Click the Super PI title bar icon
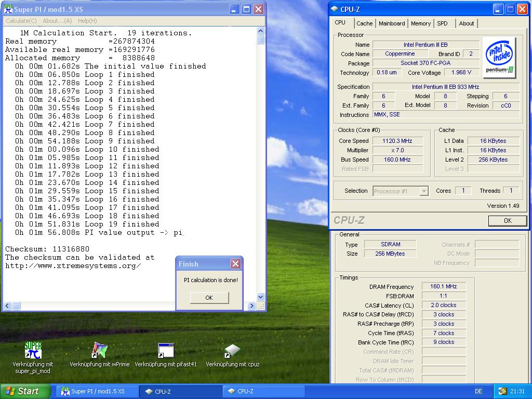The image size is (532, 399). click(x=8, y=9)
